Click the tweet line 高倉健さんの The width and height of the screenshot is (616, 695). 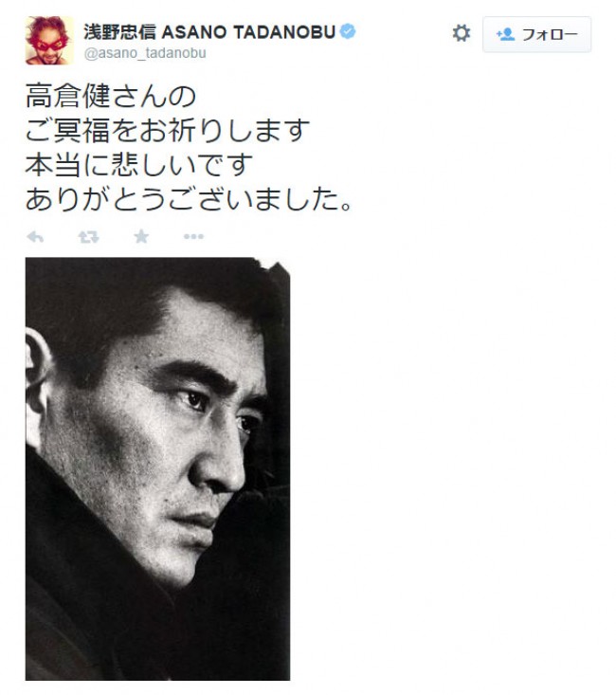coord(111,96)
